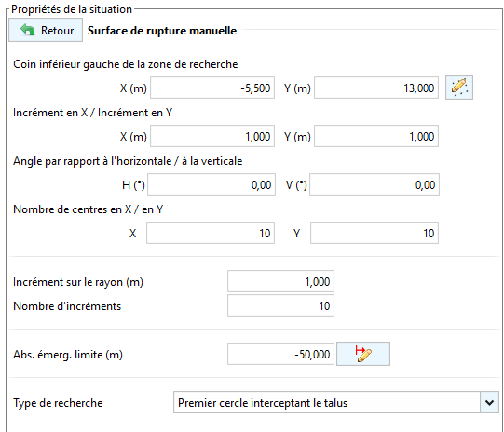Focus the Abs. émerg. limite field
This screenshot has height=432, width=504.
click(x=281, y=354)
